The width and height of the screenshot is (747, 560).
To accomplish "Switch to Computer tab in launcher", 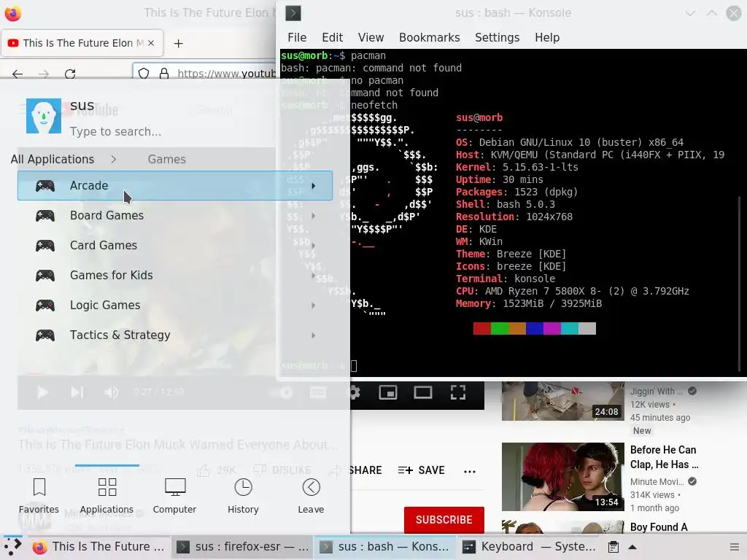I will coord(175,496).
